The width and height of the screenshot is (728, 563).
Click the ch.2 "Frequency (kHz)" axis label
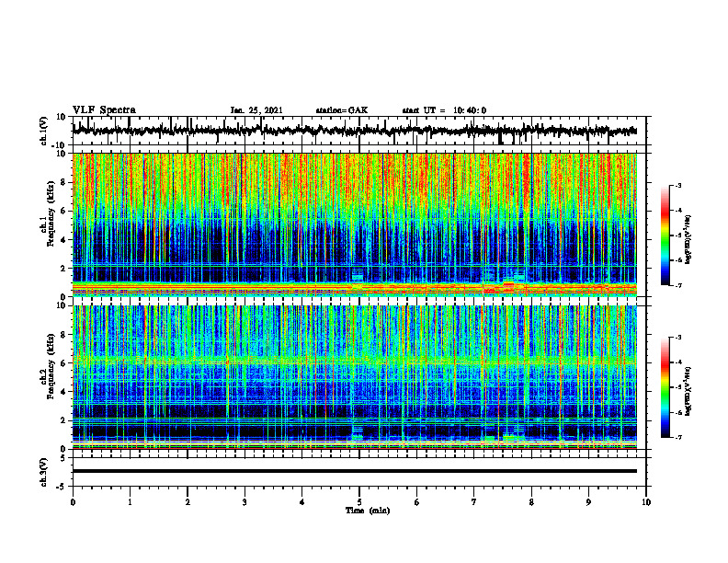click(x=51, y=366)
